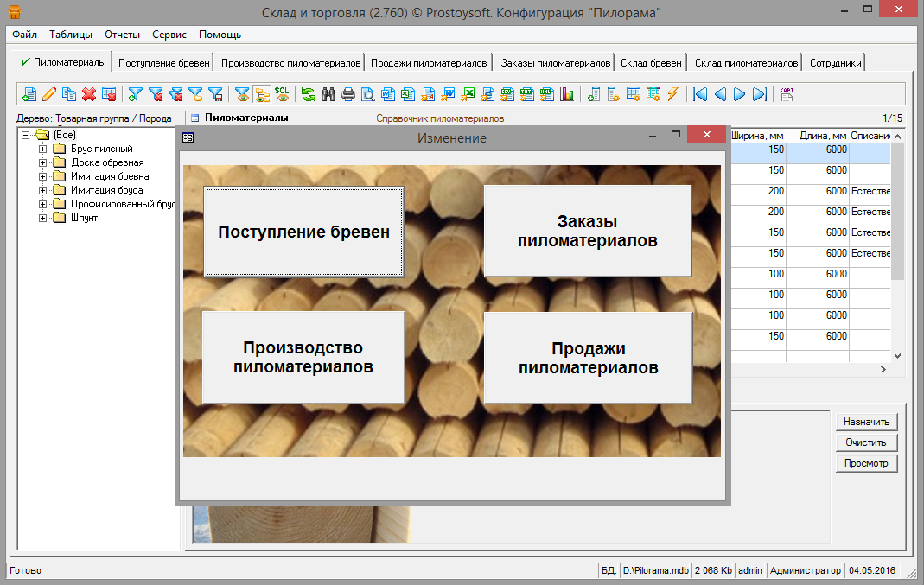Click the printer icon in toolbar
The width and height of the screenshot is (924, 585).
[348, 94]
